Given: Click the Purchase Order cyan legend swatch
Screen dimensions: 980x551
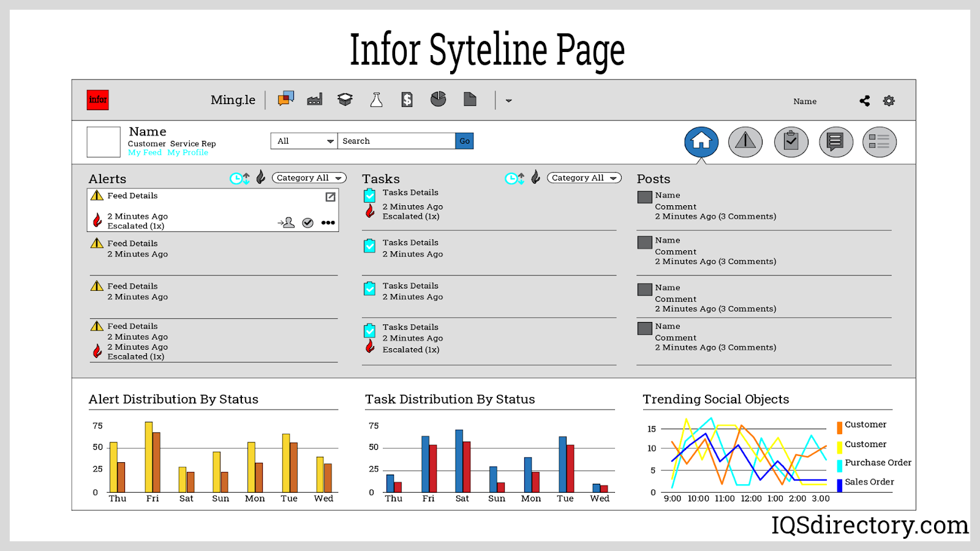Looking at the screenshot, I should [x=840, y=465].
